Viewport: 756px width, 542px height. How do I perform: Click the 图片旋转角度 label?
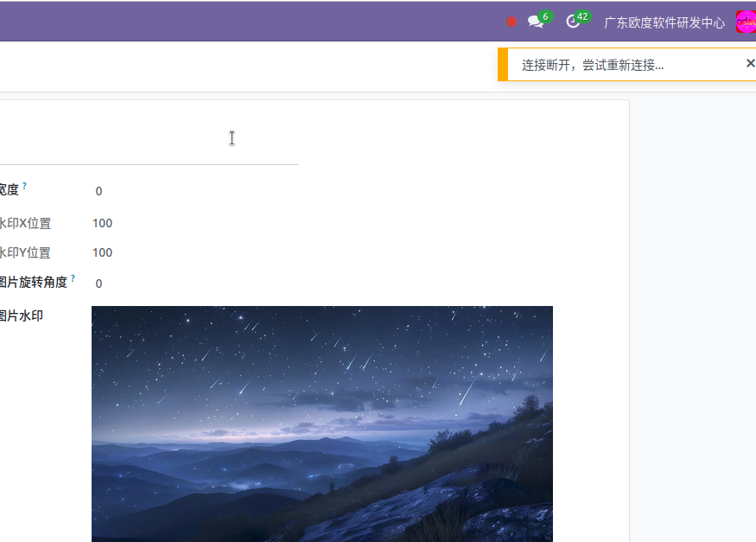coord(34,283)
